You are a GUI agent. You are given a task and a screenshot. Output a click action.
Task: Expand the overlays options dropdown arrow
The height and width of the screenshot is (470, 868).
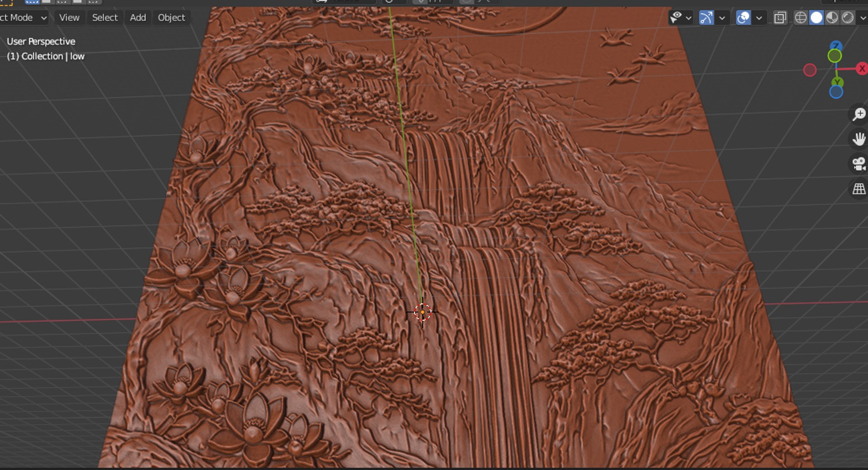[x=759, y=18]
